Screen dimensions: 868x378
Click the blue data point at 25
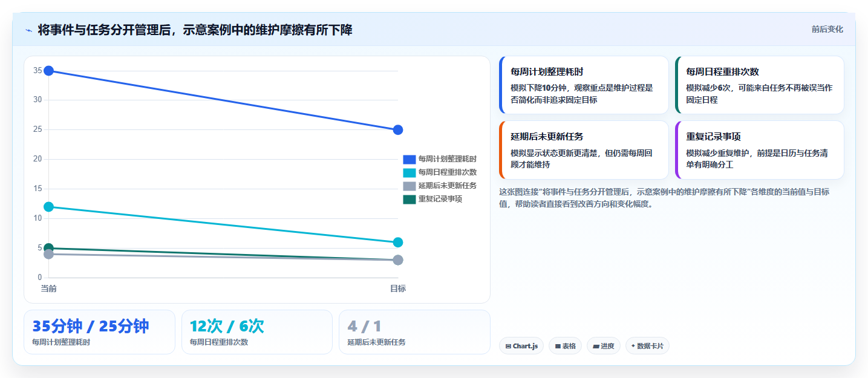point(398,130)
